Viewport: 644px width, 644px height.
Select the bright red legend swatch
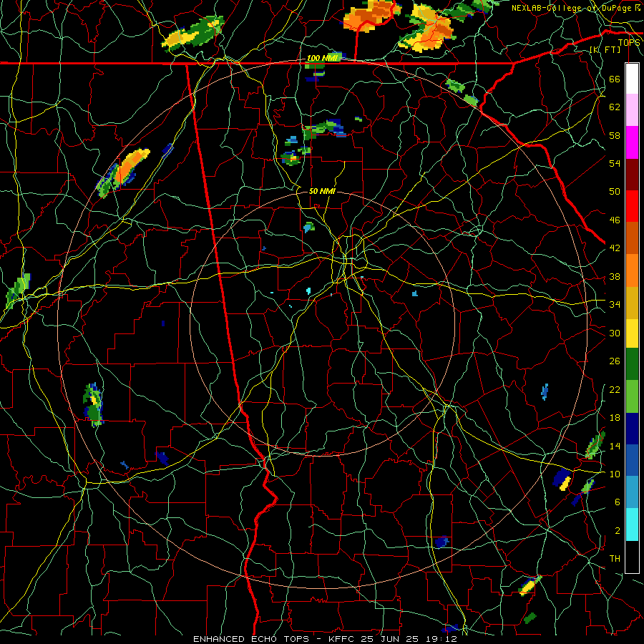632,206
